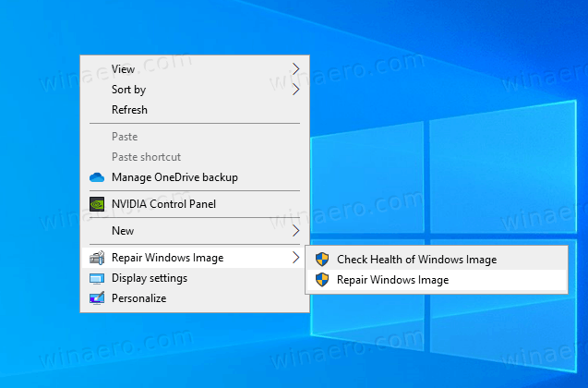Expand the Sort by submenu arrow
The height and width of the screenshot is (388, 588).
[296, 90]
